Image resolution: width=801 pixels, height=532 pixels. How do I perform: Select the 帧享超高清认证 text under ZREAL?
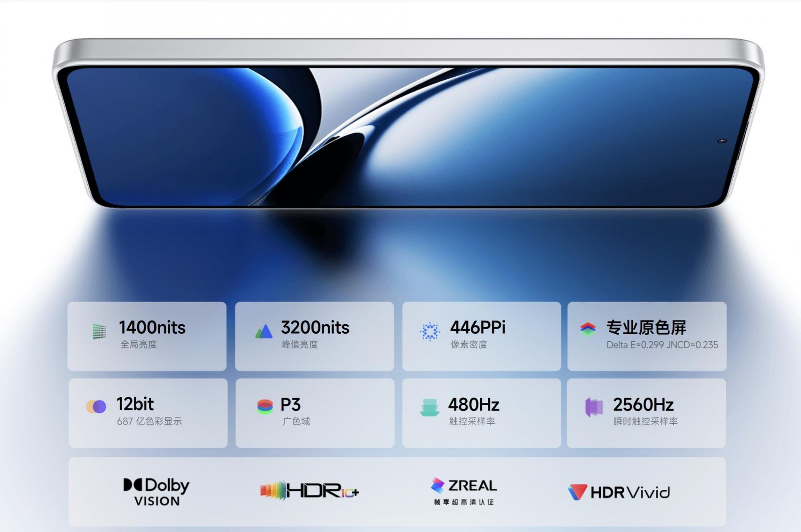[464, 502]
